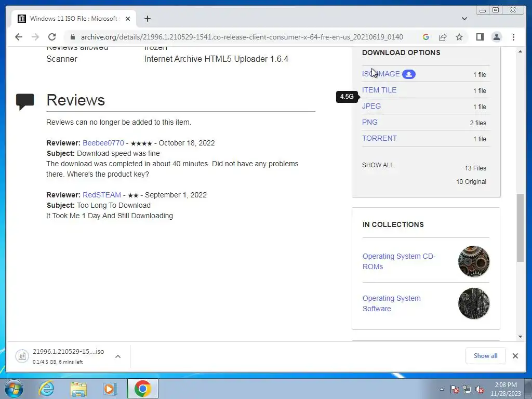
Task: Open the TORRENT download option
Action: pyautogui.click(x=379, y=138)
